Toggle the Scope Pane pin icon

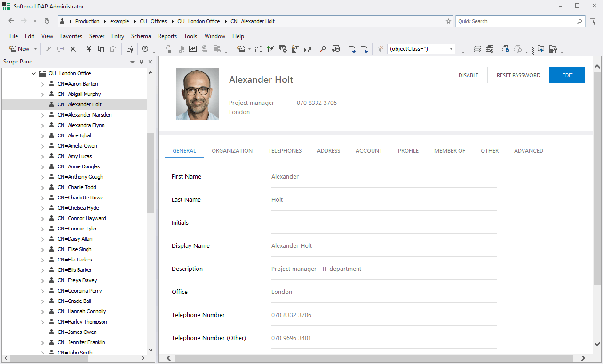141,62
